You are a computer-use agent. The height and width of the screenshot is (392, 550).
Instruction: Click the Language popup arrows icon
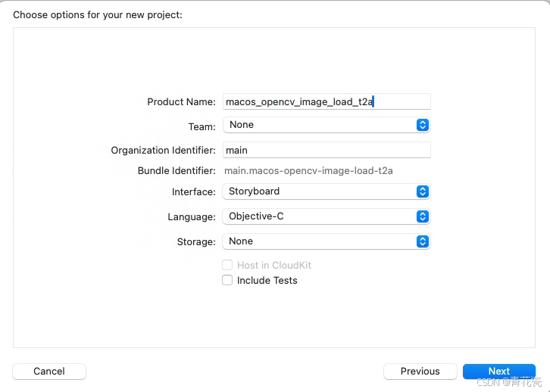[423, 216]
